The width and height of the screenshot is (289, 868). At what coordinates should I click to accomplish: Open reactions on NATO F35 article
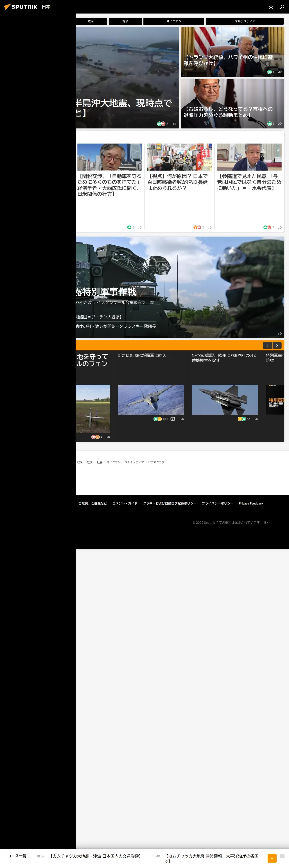click(x=244, y=419)
